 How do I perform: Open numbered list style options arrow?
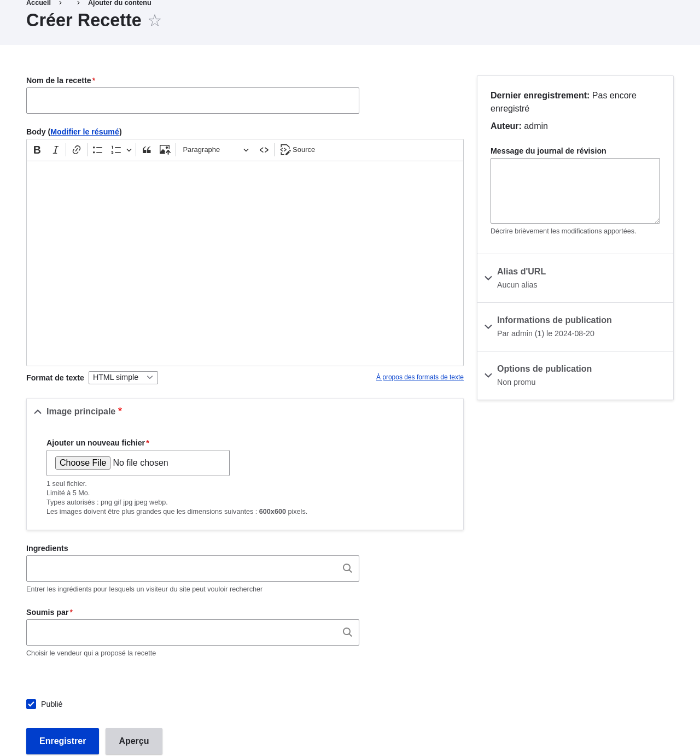[x=129, y=150]
